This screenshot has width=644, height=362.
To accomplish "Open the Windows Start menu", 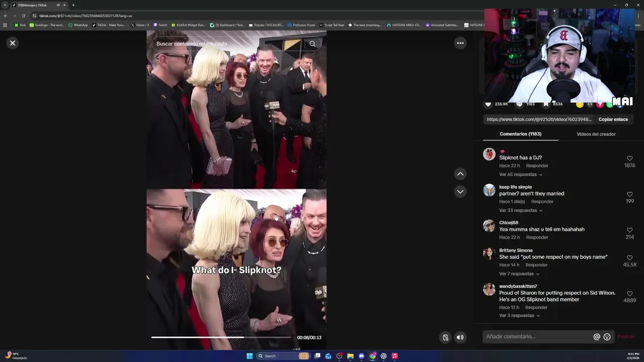I will [x=250, y=356].
